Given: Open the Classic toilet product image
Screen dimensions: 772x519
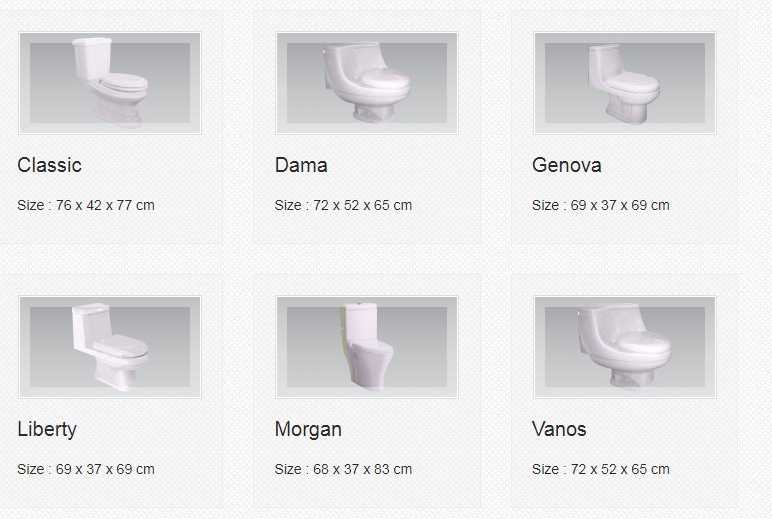Looking at the screenshot, I should 110,83.
